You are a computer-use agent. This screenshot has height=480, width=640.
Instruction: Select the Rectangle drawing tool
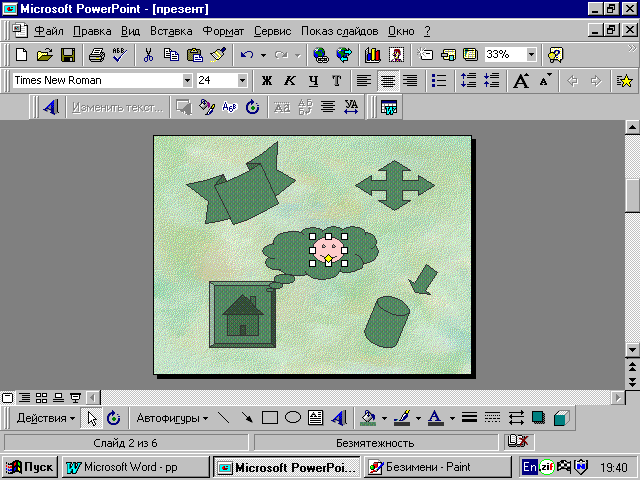click(270, 418)
